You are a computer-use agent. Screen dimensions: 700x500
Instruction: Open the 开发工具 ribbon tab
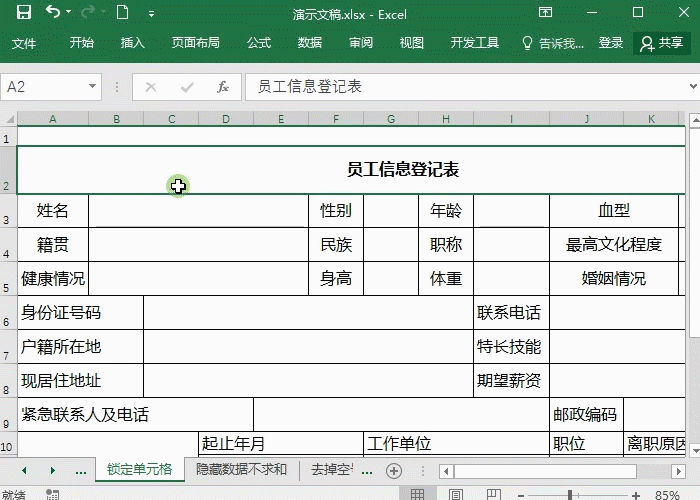(475, 43)
